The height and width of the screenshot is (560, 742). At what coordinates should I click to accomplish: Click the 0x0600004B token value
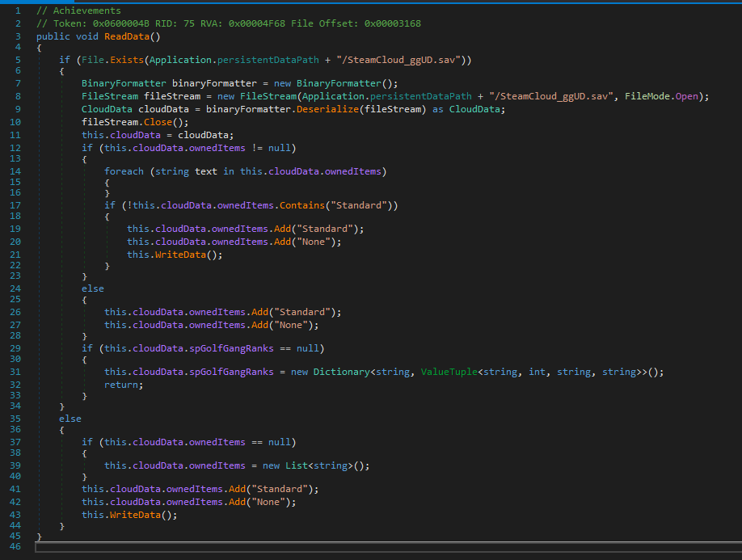point(120,23)
